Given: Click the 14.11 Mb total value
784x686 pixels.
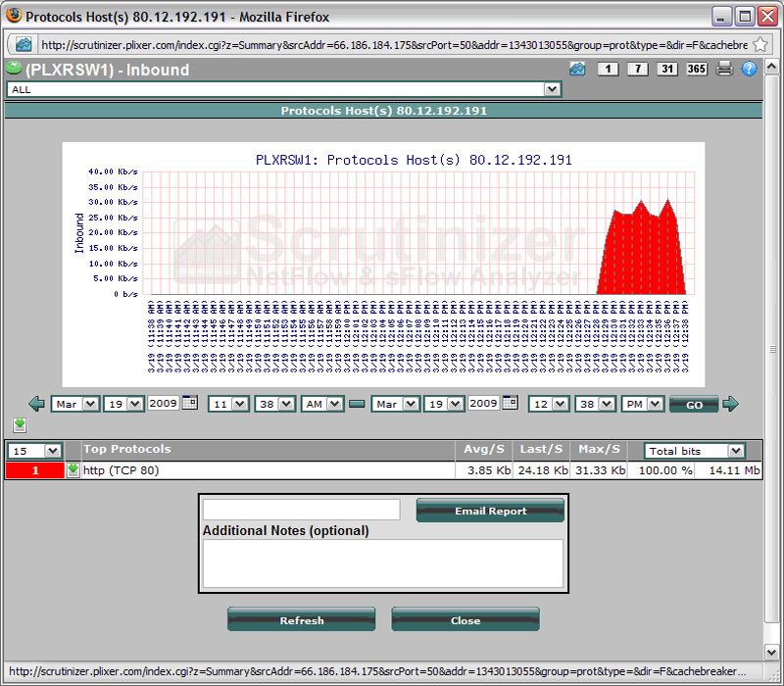Looking at the screenshot, I should point(734,470).
